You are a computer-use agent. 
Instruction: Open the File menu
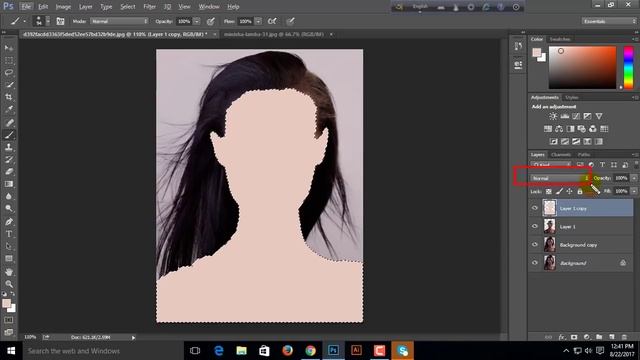[26, 7]
